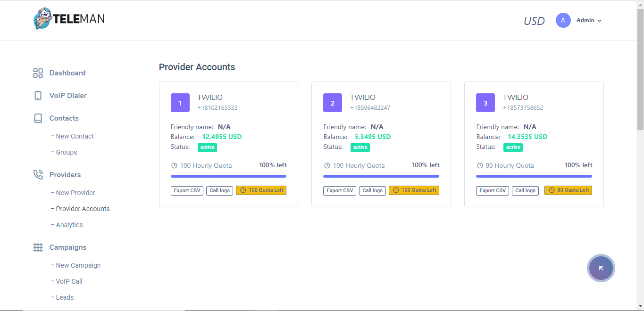Click the active badge for TWILIO account 2
This screenshot has height=311, width=644.
click(360, 147)
